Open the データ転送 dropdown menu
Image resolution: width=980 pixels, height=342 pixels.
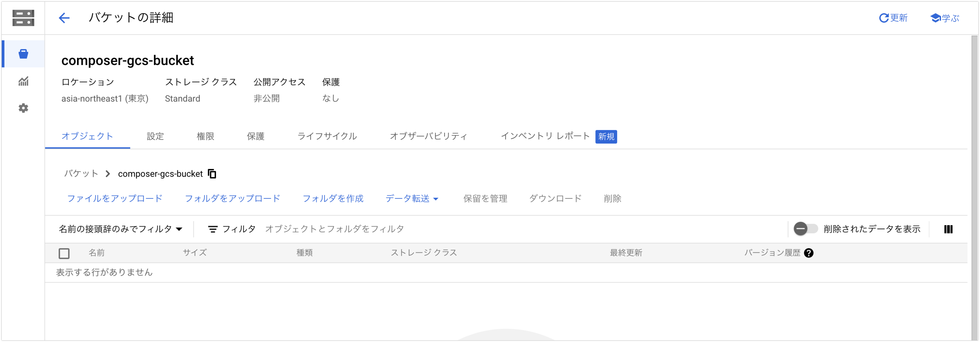pos(412,198)
